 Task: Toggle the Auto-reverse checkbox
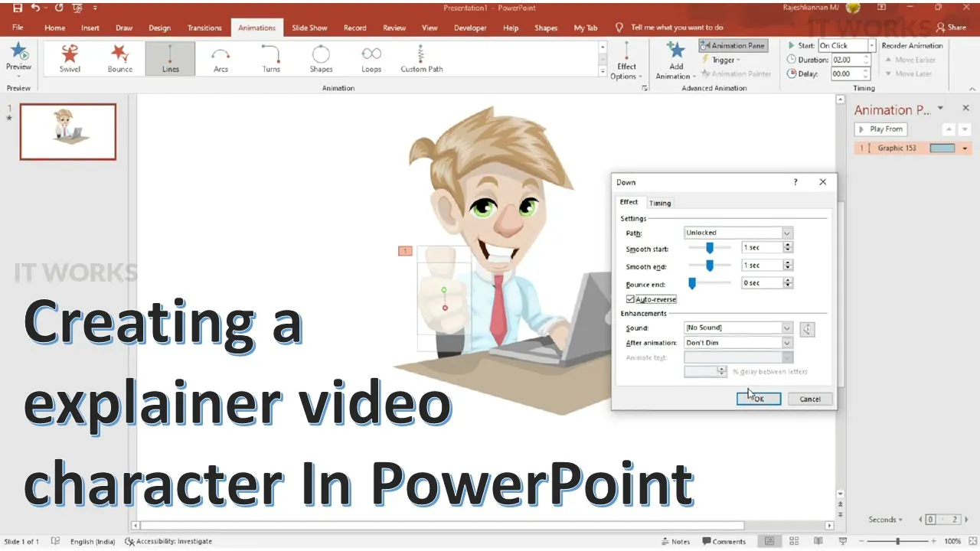pyautogui.click(x=631, y=299)
